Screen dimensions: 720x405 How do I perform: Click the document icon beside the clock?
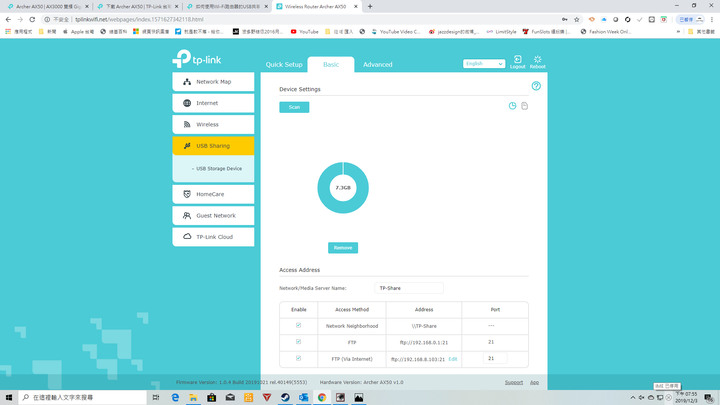[x=524, y=106]
